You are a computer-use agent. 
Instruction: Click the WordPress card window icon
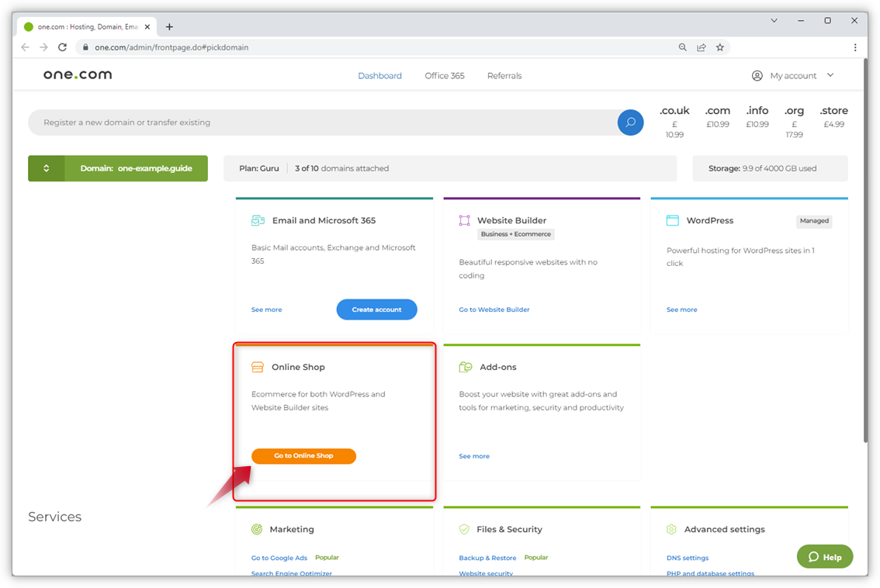pos(672,220)
